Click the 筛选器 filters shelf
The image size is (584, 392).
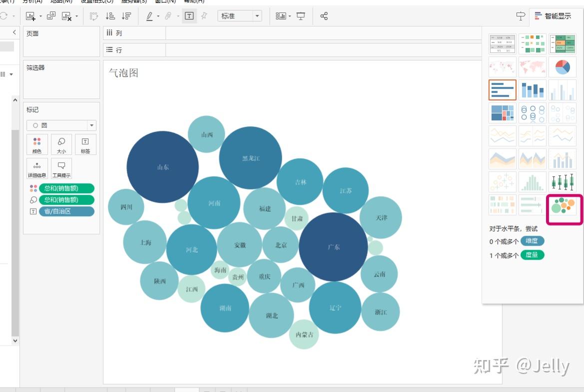[61, 79]
